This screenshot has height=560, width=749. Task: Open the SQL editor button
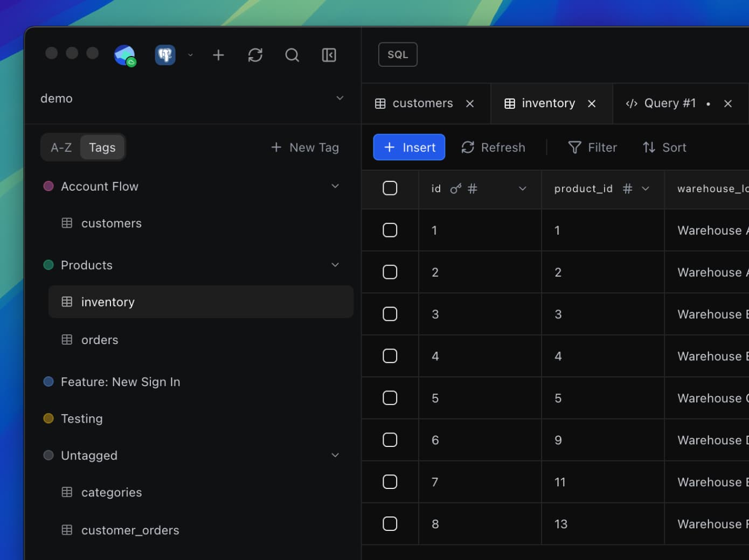(398, 54)
